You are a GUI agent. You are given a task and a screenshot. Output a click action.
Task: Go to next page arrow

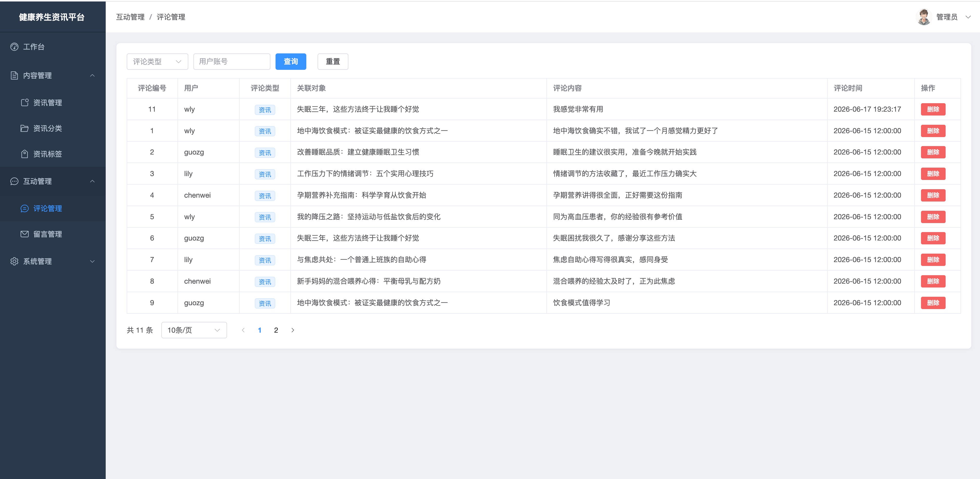pos(292,330)
